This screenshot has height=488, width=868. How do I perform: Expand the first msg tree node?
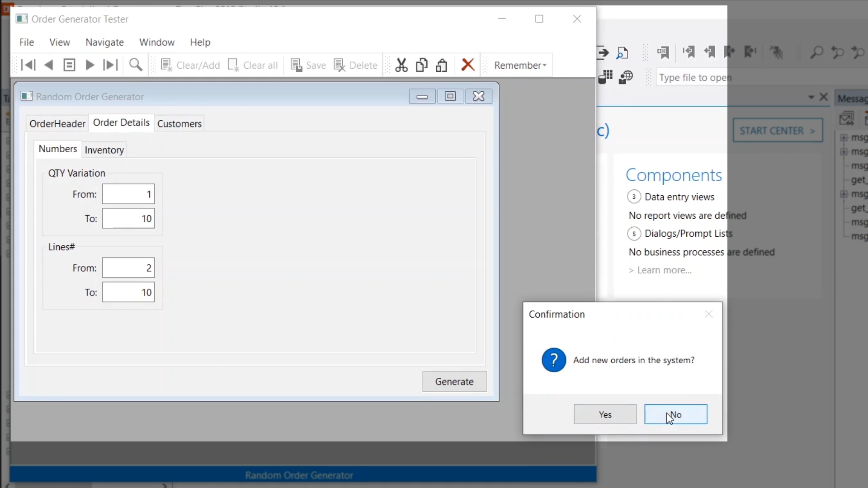point(844,138)
